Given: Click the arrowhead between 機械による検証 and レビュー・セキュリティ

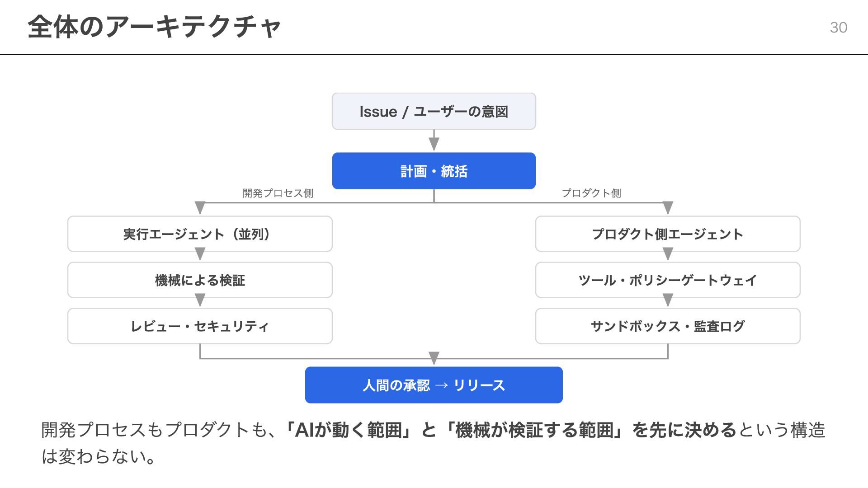Looking at the screenshot, I should click(x=200, y=300).
